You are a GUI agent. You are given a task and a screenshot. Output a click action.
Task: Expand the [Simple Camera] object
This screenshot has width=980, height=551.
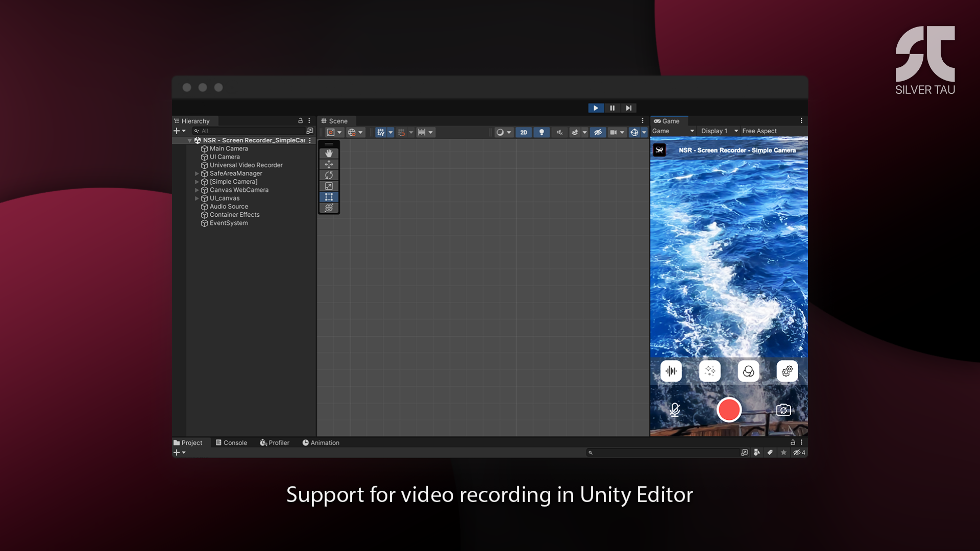tap(197, 182)
